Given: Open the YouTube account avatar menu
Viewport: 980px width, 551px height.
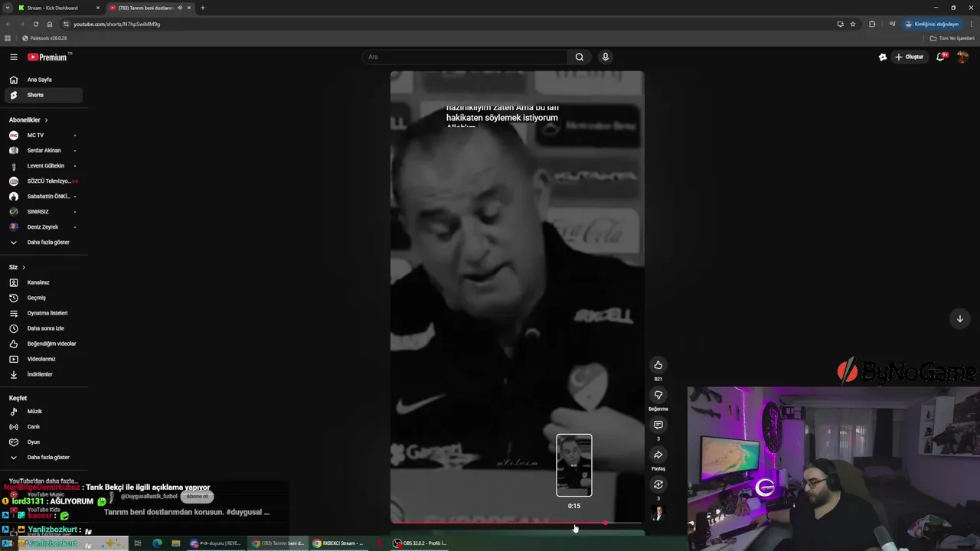Looking at the screenshot, I should pos(962,57).
